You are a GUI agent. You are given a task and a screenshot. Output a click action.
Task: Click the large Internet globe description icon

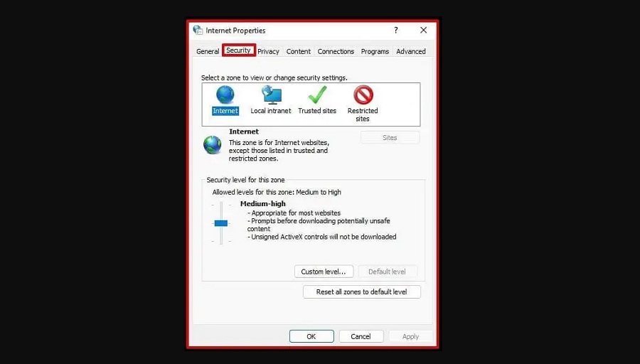[212, 145]
